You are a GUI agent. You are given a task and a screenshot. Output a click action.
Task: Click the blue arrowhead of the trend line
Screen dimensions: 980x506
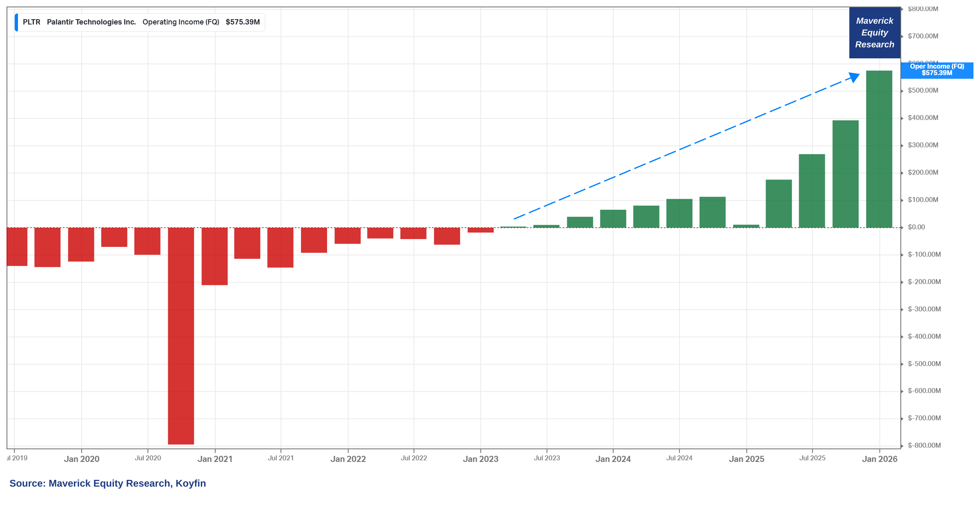[853, 77]
